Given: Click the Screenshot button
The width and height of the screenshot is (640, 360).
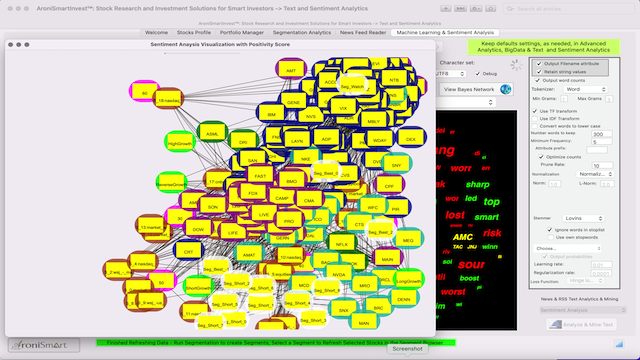Looking at the screenshot, I should [407, 349].
